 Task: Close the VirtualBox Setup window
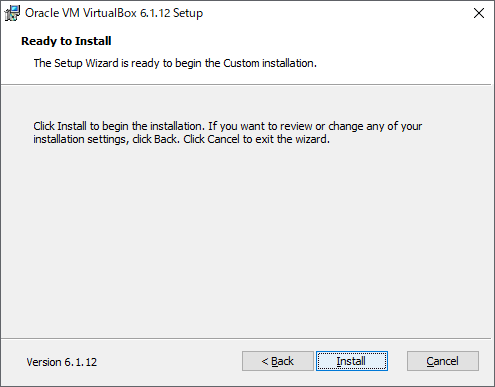479,13
